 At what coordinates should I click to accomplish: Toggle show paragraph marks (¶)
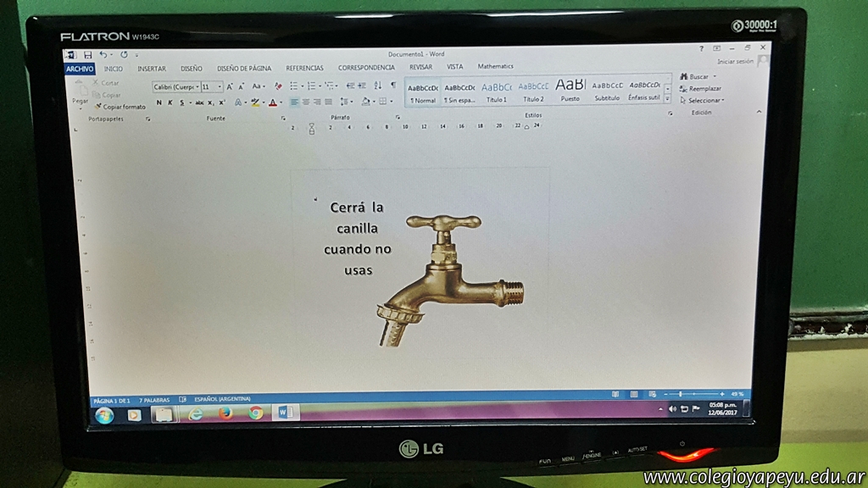392,86
